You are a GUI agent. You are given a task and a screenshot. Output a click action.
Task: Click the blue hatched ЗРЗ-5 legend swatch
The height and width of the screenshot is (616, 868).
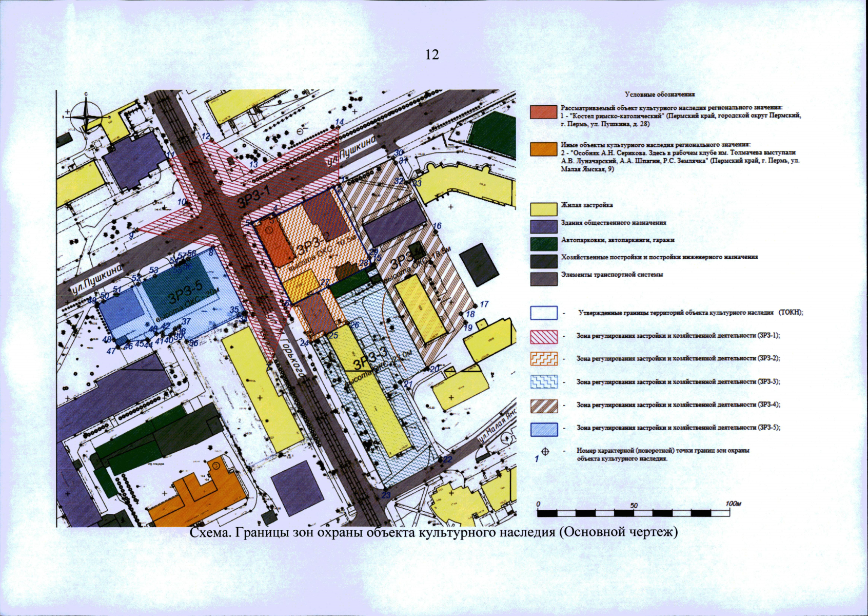coord(544,429)
